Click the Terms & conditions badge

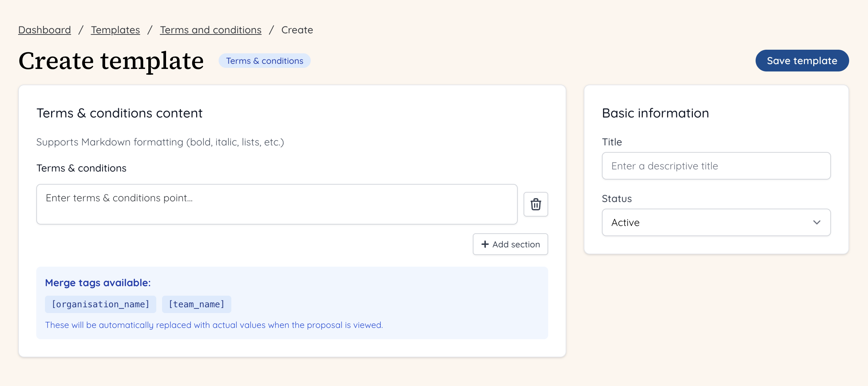click(264, 61)
